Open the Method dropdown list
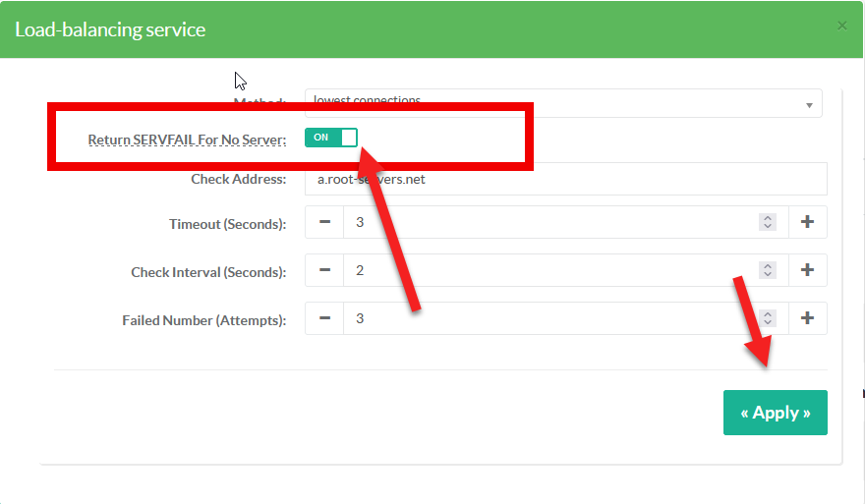 coord(562,103)
